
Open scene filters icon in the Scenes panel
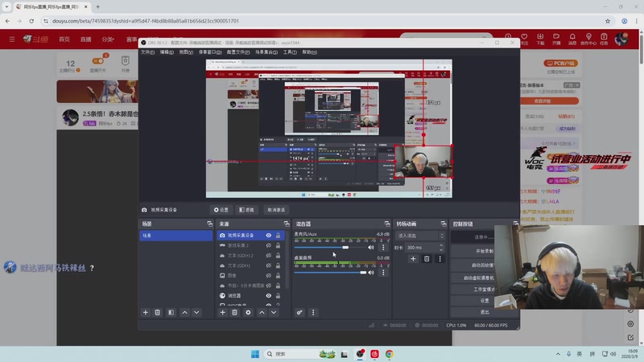click(171, 312)
